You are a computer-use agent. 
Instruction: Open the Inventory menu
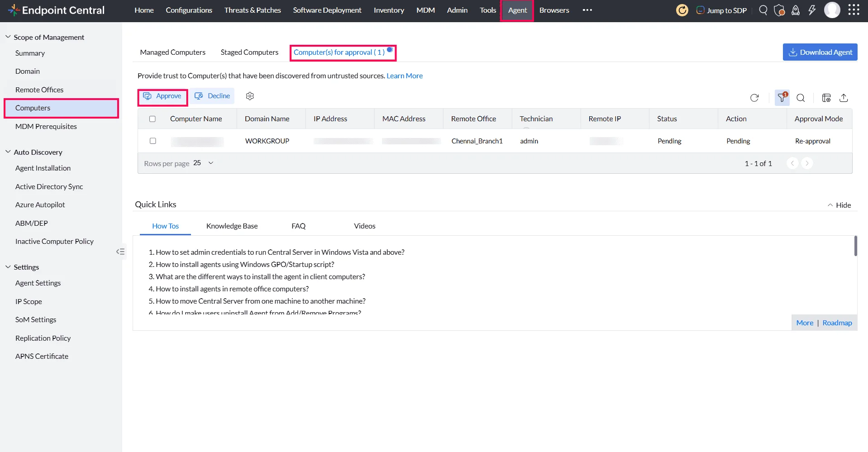(x=389, y=10)
